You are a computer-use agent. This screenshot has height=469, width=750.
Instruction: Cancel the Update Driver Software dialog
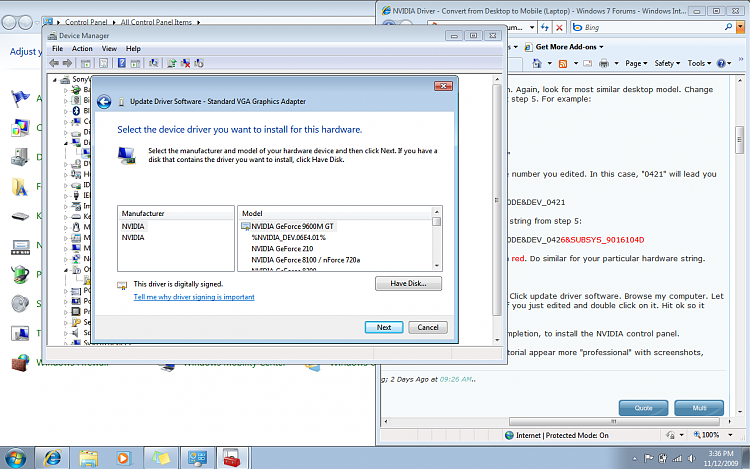428,327
